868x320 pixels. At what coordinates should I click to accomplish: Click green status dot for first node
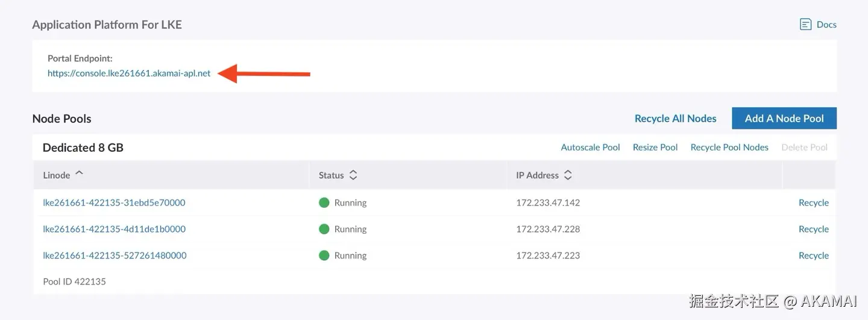point(324,202)
